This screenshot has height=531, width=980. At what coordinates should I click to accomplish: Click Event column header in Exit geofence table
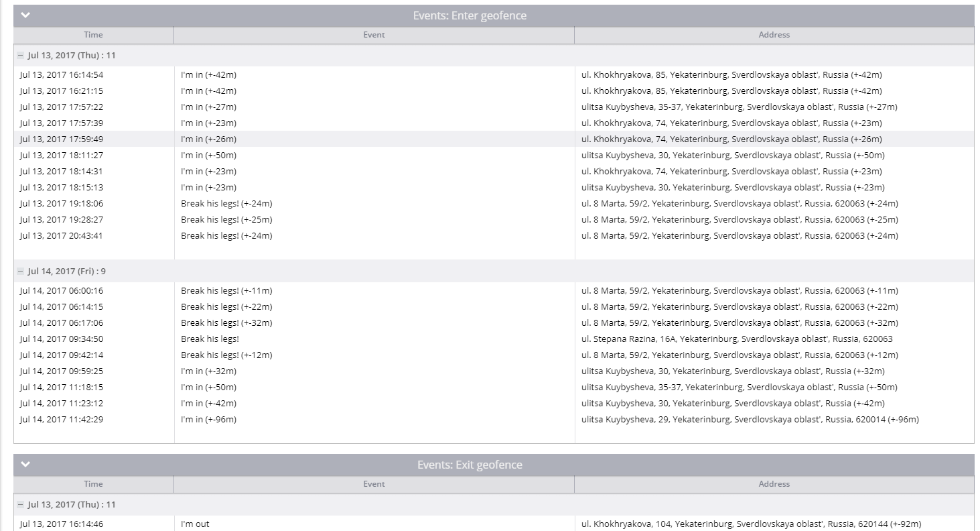374,484
